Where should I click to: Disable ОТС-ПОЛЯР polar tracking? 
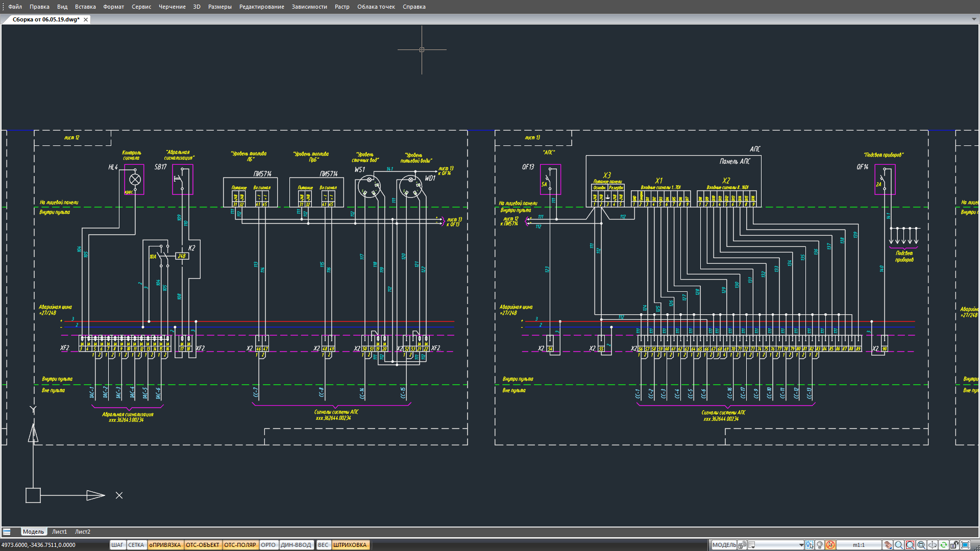[x=240, y=545]
